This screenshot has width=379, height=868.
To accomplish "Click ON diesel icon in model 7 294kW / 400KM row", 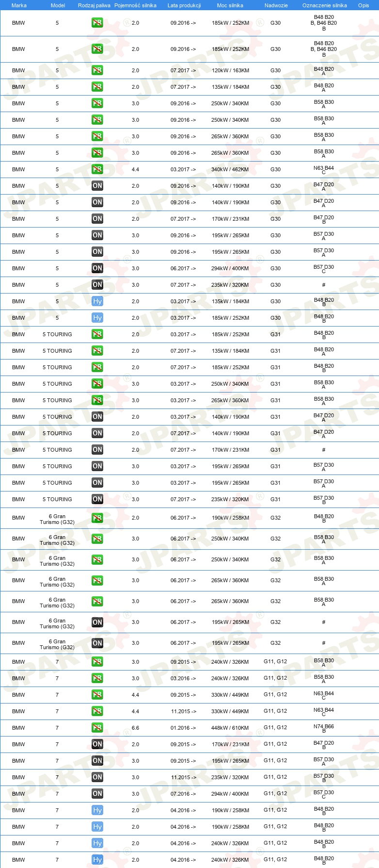I will tap(97, 794).
